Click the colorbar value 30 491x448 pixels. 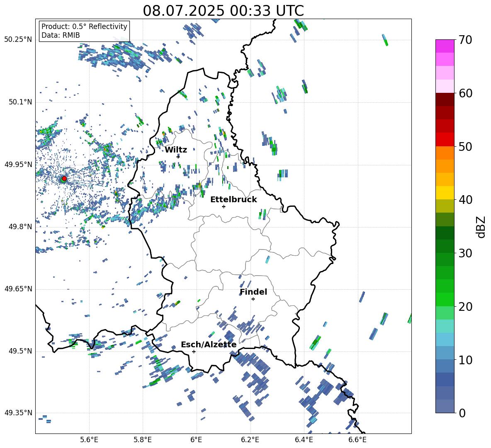pos(465,253)
